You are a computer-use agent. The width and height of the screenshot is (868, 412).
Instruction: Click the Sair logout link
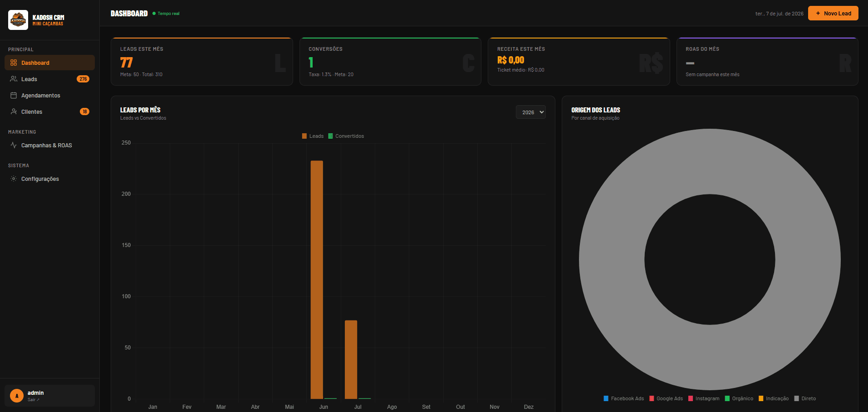click(x=33, y=400)
